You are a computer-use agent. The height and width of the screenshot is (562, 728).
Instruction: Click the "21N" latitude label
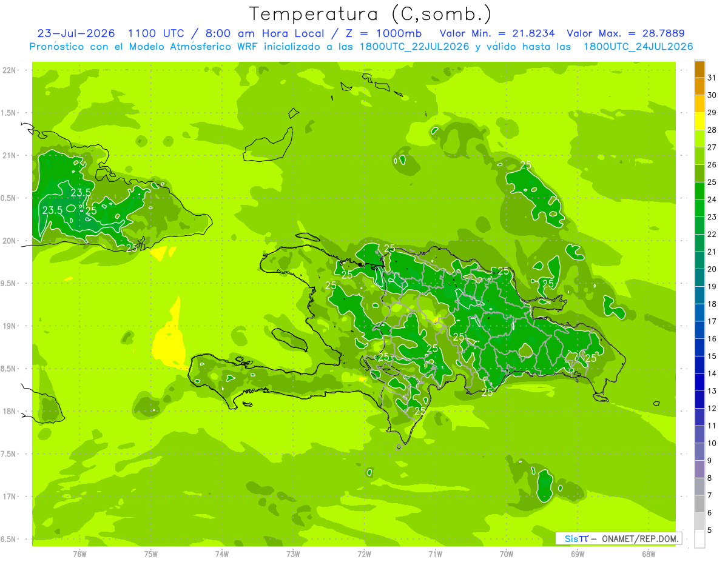pos(10,155)
